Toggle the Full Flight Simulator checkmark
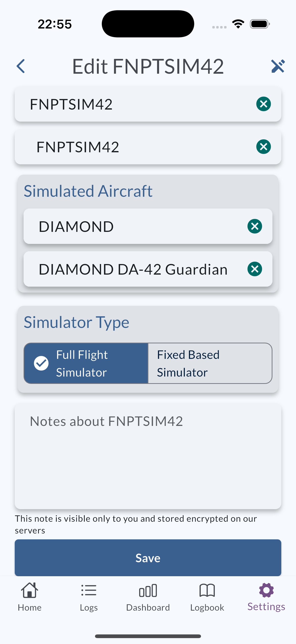Image resolution: width=296 pixels, height=644 pixels. [41, 363]
